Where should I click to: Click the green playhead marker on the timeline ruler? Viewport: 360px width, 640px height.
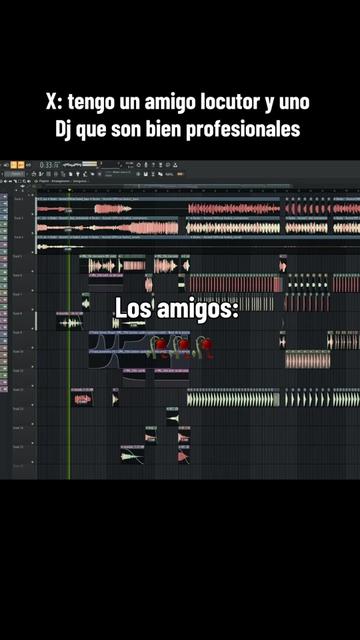click(69, 190)
